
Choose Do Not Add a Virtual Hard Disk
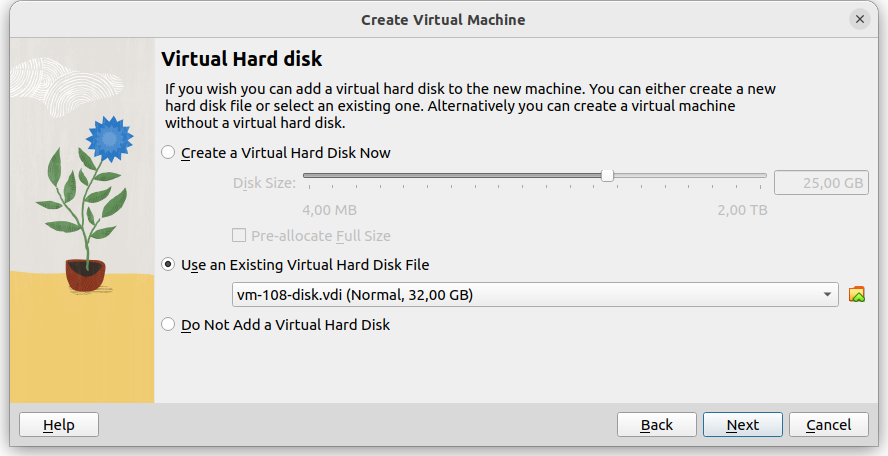168,325
